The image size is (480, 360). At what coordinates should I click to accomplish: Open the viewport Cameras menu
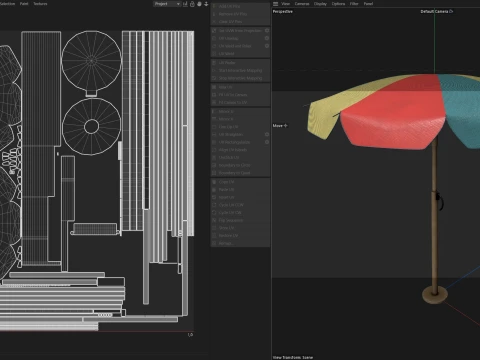[302, 4]
